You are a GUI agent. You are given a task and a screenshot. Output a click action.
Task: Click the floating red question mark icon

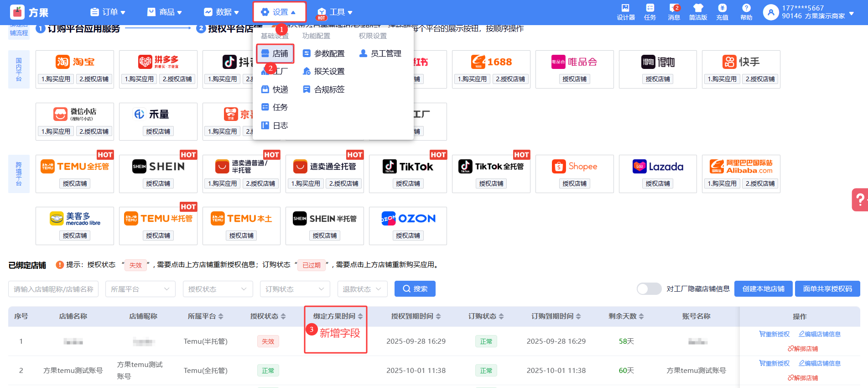click(x=860, y=199)
